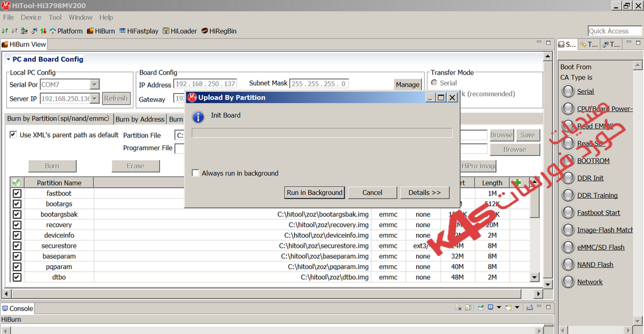The width and height of the screenshot is (644, 334).
Task: Click the green connect icon in the toolbar
Action: (5, 31)
